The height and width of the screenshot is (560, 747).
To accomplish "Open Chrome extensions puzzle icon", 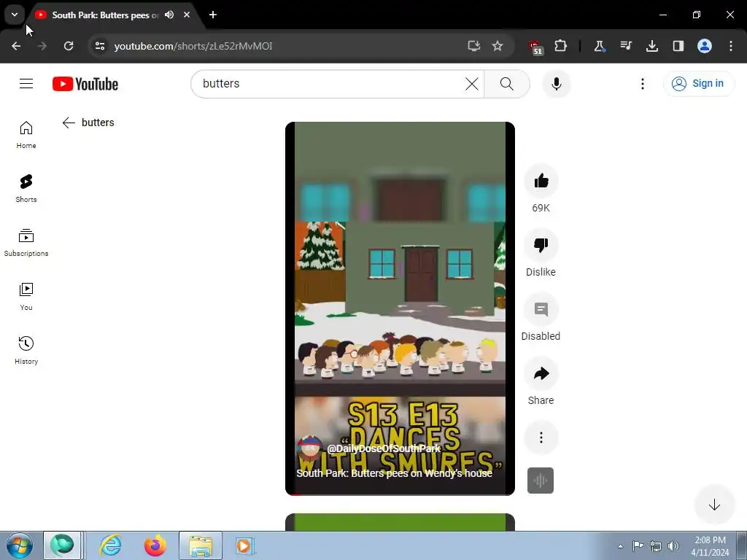I will pos(561,46).
